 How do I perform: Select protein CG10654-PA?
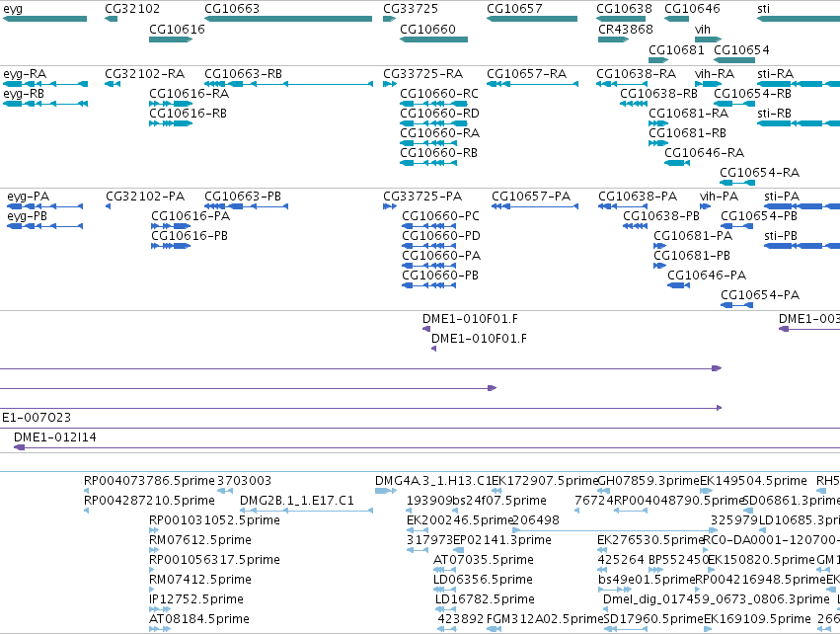click(737, 305)
